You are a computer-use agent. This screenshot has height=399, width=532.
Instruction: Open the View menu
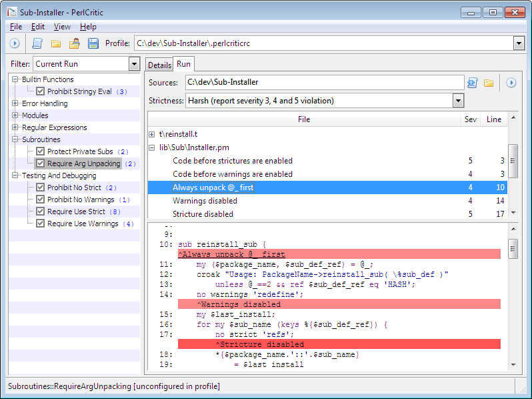[x=62, y=27]
